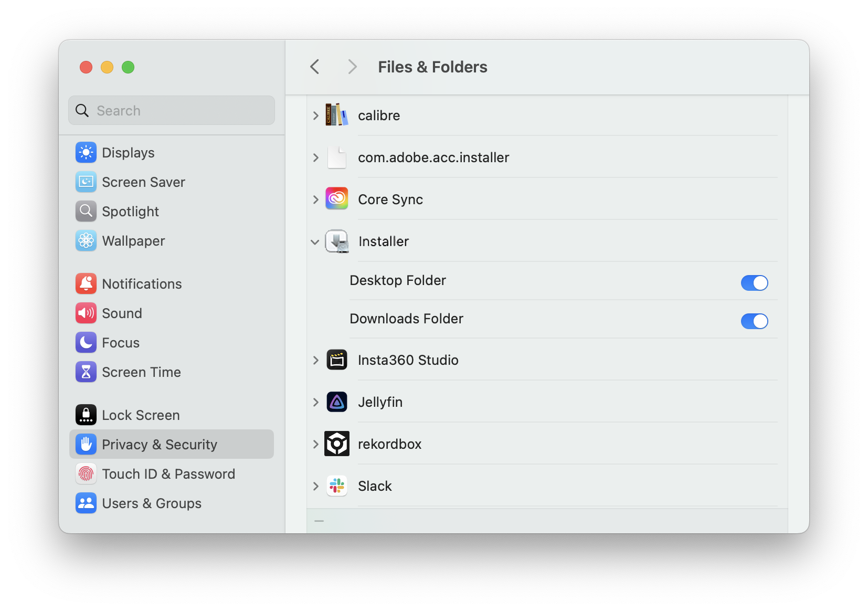Click the Core Sync app icon

click(x=336, y=199)
